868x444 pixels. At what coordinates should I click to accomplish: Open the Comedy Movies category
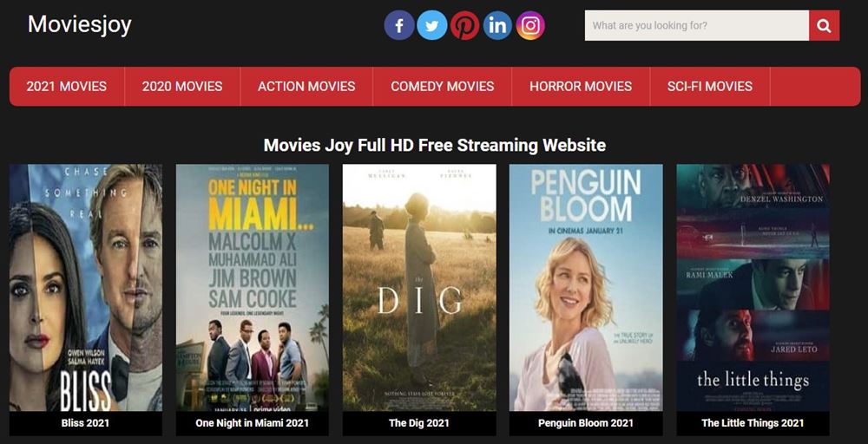pos(442,87)
